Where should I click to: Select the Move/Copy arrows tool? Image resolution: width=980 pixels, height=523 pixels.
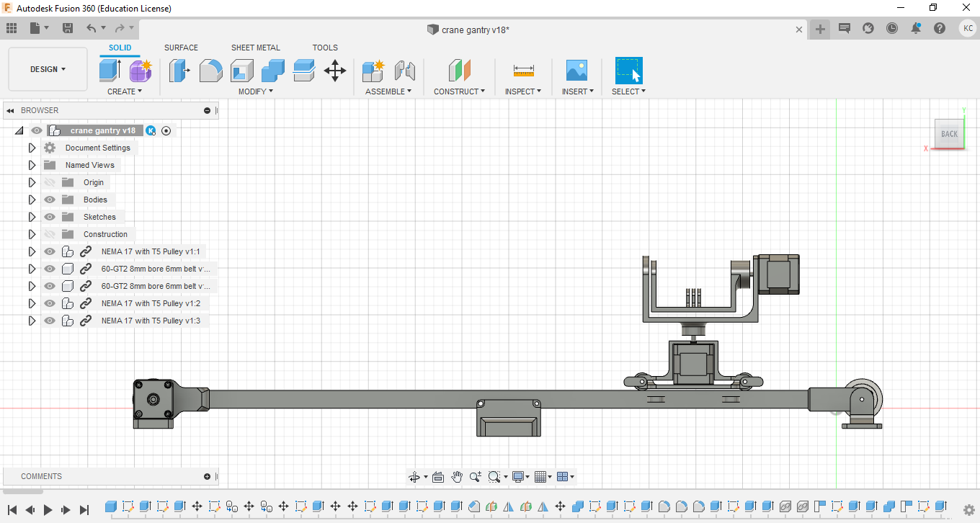[335, 71]
